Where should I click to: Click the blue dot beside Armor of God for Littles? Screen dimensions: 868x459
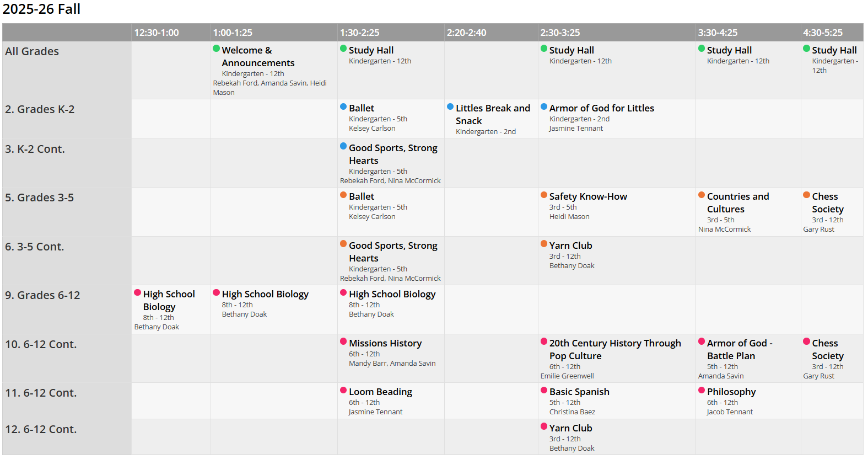click(544, 106)
